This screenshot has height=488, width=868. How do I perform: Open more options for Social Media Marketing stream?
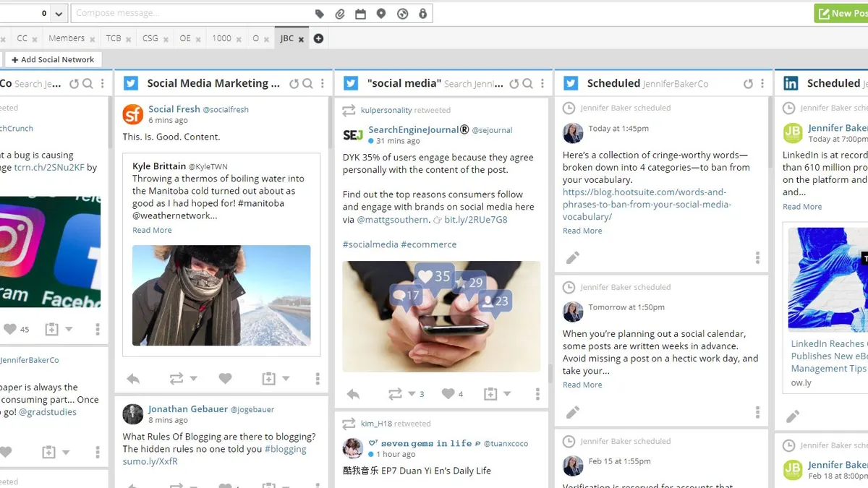323,84
